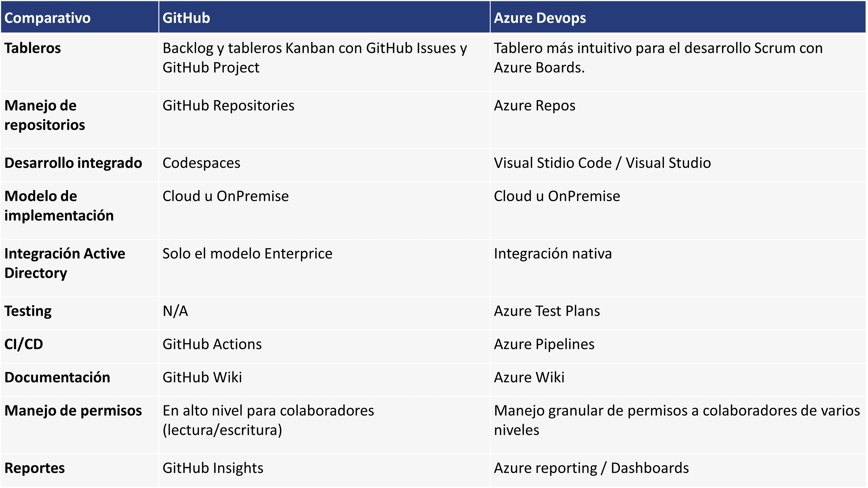Click the 'GitHub Wiki' cell
Image resolution: width=868 pixels, height=488 pixels.
tap(324, 380)
